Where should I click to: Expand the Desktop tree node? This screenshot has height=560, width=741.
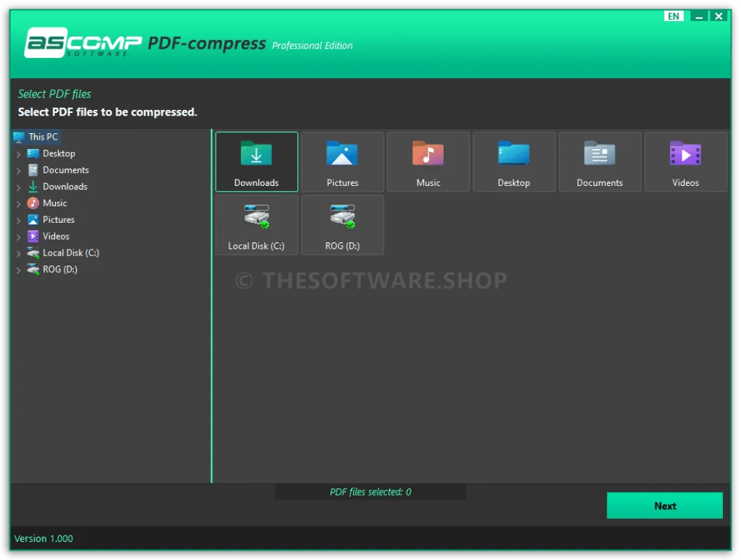click(x=18, y=154)
